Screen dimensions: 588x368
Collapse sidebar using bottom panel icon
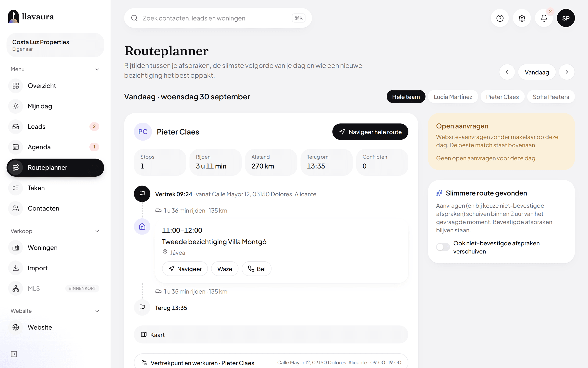pyautogui.click(x=14, y=354)
